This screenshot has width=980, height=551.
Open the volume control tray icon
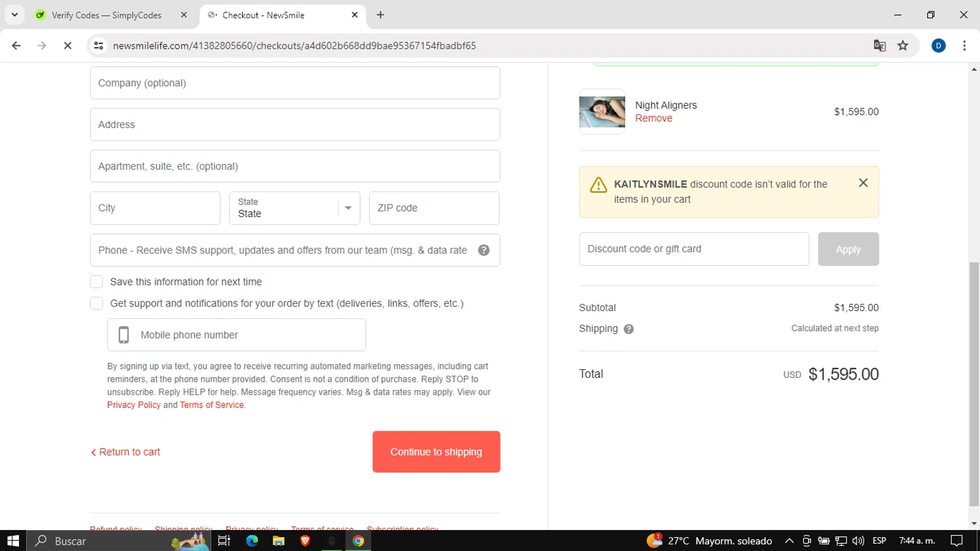pos(858,541)
